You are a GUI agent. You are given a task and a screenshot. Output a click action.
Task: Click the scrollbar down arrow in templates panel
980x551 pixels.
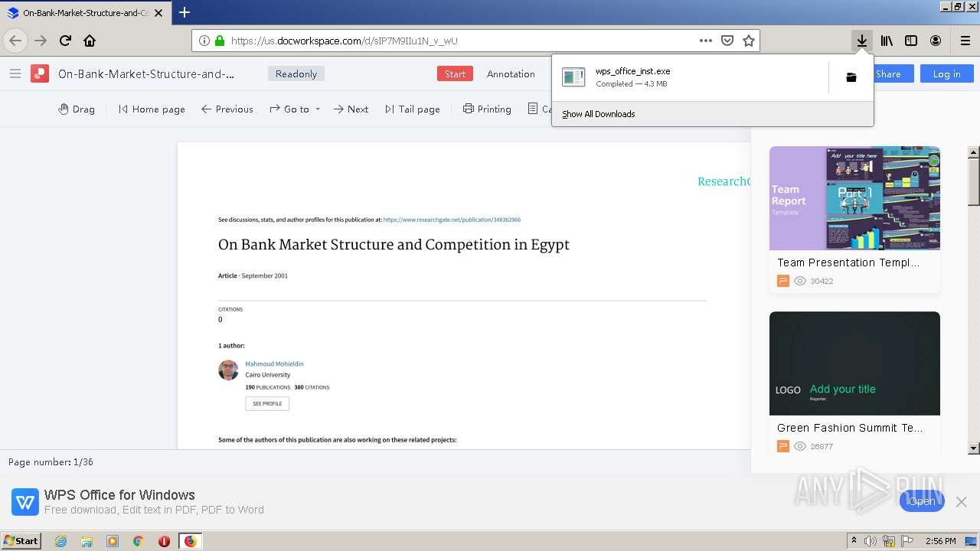(973, 448)
